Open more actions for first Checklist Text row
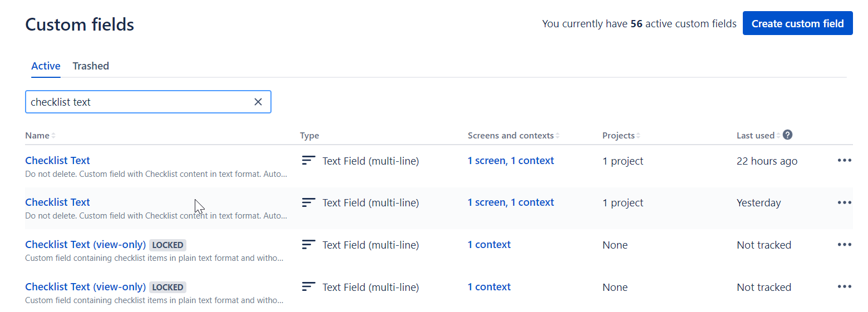Screen dimensions: 868x312 pyautogui.click(x=844, y=161)
